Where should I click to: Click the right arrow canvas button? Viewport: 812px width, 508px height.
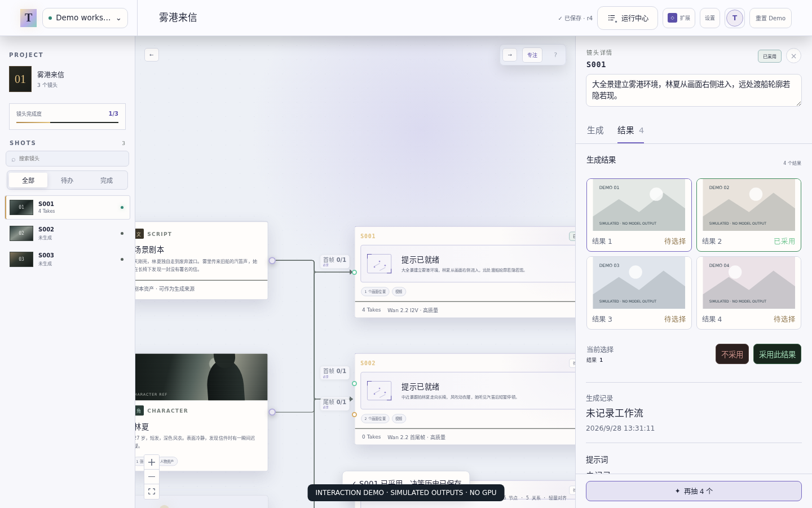(x=510, y=55)
